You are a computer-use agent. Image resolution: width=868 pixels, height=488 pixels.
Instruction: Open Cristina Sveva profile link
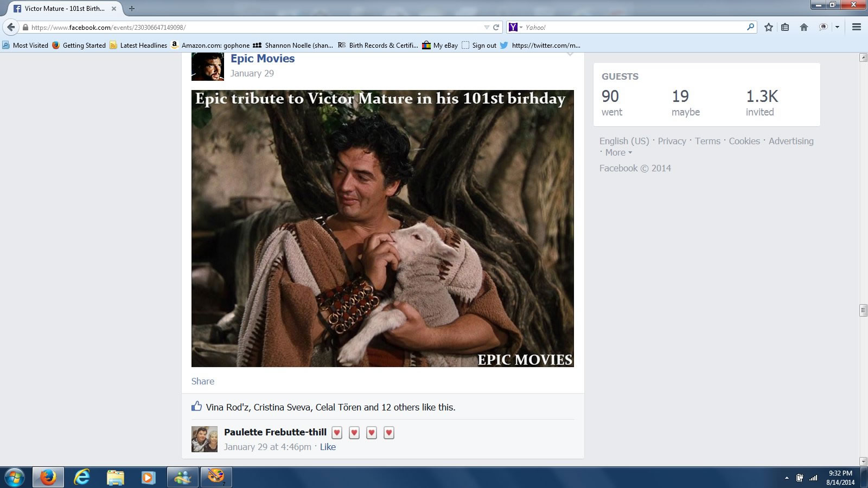coord(282,407)
